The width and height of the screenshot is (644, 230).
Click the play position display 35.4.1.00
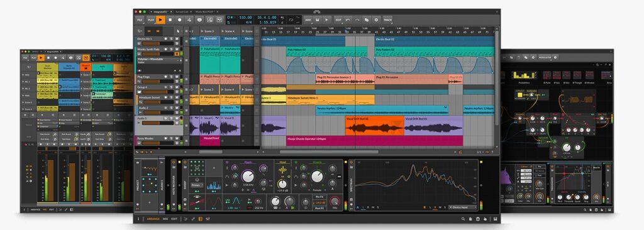(267, 18)
